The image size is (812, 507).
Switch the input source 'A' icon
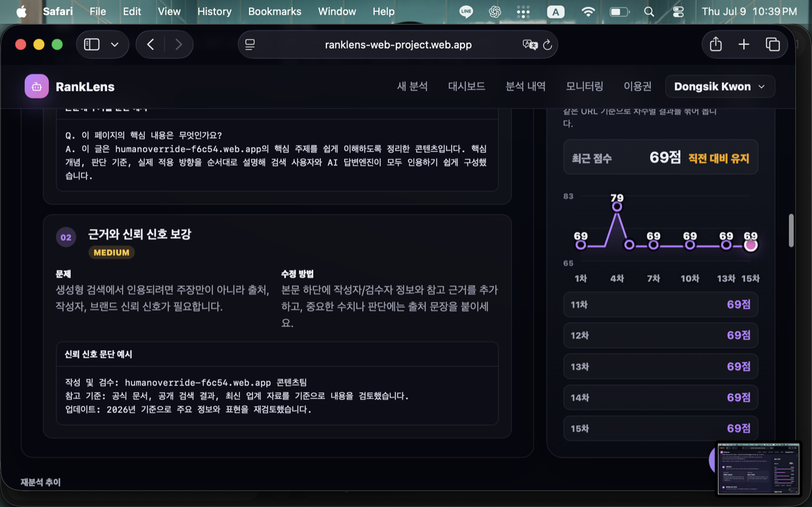point(555,11)
